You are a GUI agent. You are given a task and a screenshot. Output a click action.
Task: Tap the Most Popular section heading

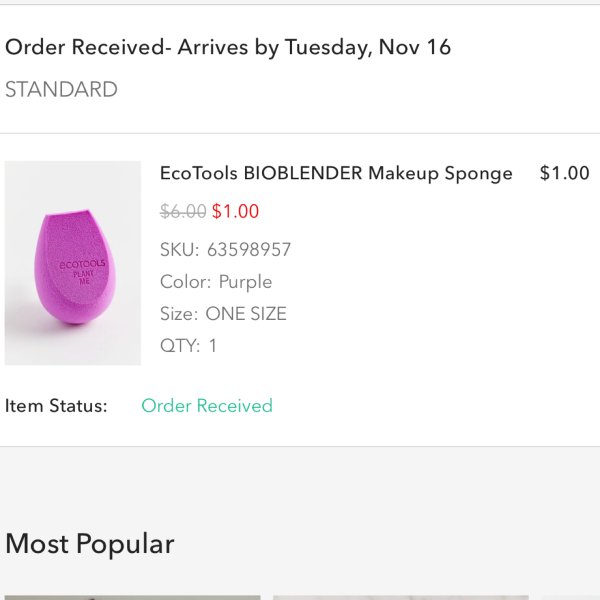coord(90,543)
